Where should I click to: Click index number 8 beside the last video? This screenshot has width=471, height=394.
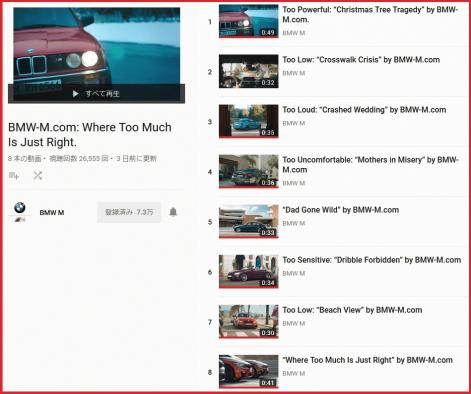210,372
